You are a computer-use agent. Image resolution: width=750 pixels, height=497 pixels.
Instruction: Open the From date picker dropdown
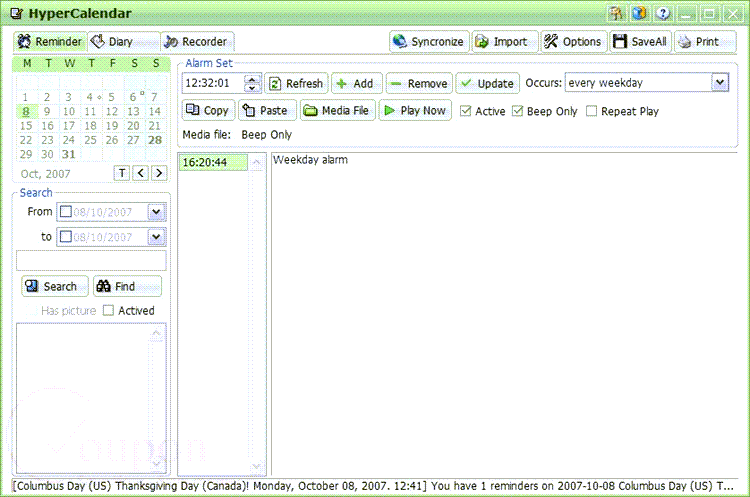click(x=156, y=211)
